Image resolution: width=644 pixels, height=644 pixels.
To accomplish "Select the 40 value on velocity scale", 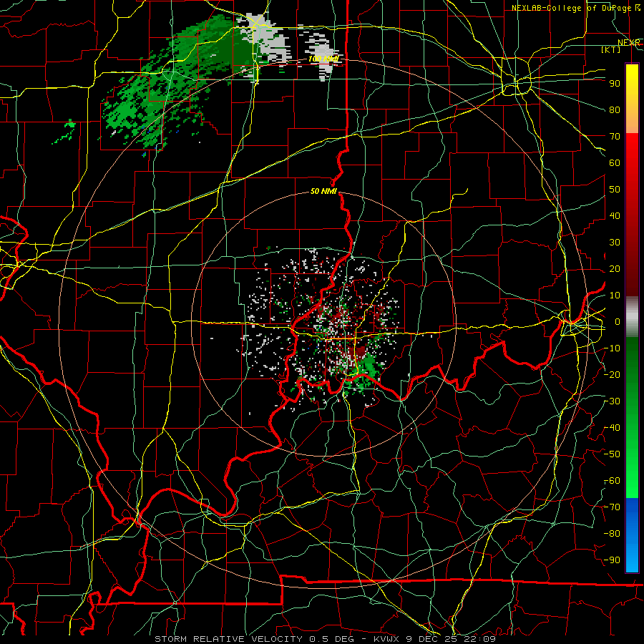I will point(615,215).
